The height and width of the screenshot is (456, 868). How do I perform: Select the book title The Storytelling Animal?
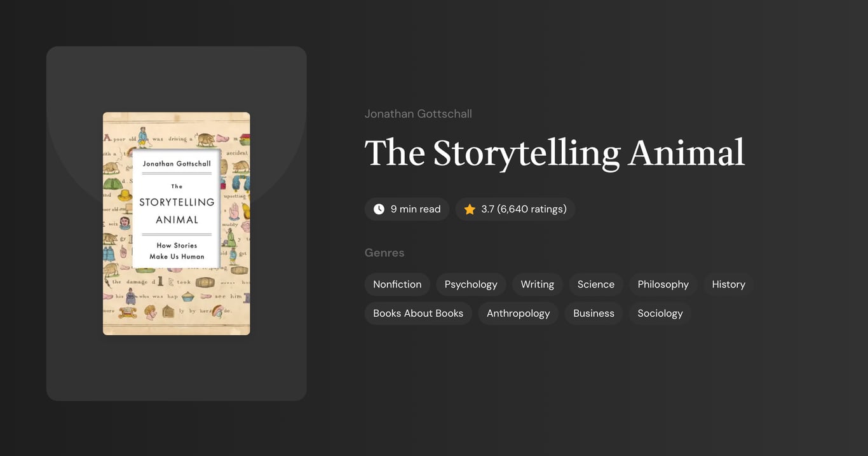tap(554, 153)
